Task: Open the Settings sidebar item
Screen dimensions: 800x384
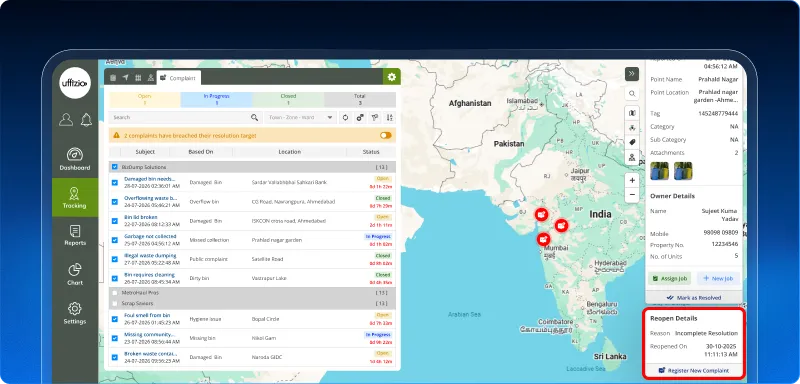Action: 74,313
